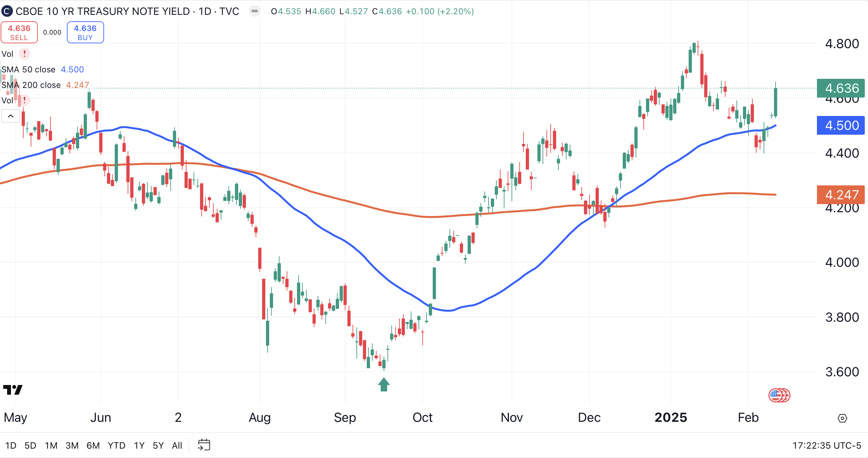
Task: Click the TradingView logo on the chart
Action: 13,390
